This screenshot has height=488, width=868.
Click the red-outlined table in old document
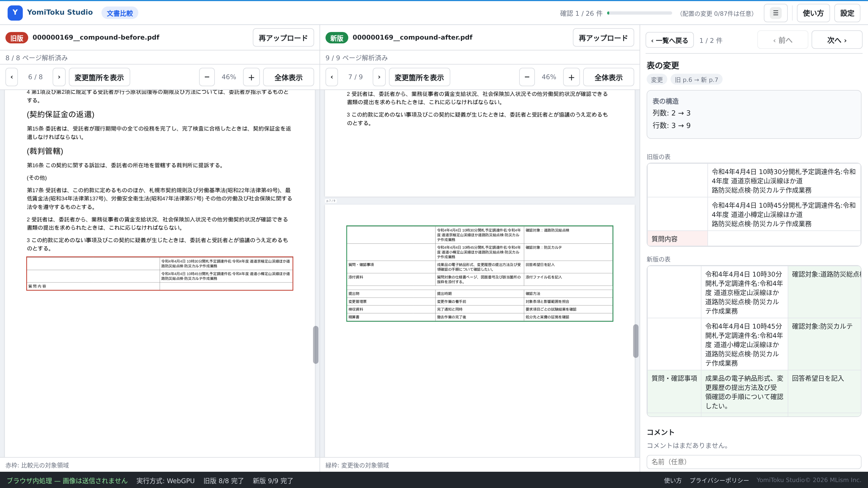coord(160,274)
